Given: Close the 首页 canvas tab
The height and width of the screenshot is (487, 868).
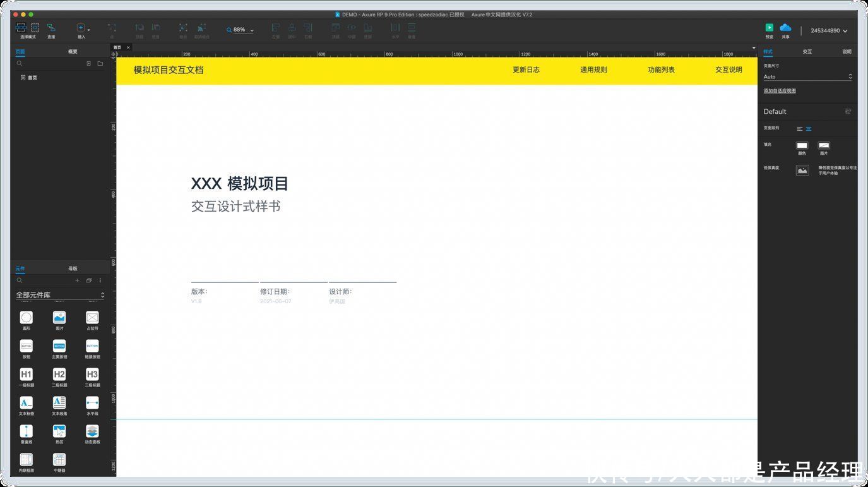Looking at the screenshot, I should click(128, 47).
